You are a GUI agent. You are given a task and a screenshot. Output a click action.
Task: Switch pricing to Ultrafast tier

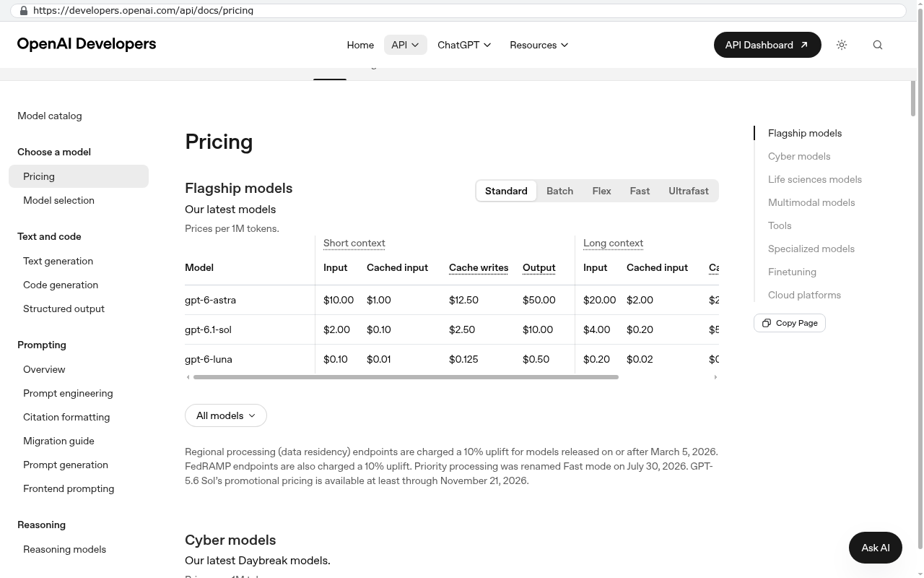[689, 191]
